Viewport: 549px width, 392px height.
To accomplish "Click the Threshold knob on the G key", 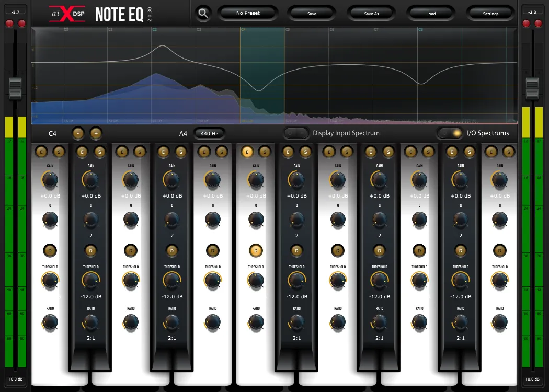I will click(338, 281).
